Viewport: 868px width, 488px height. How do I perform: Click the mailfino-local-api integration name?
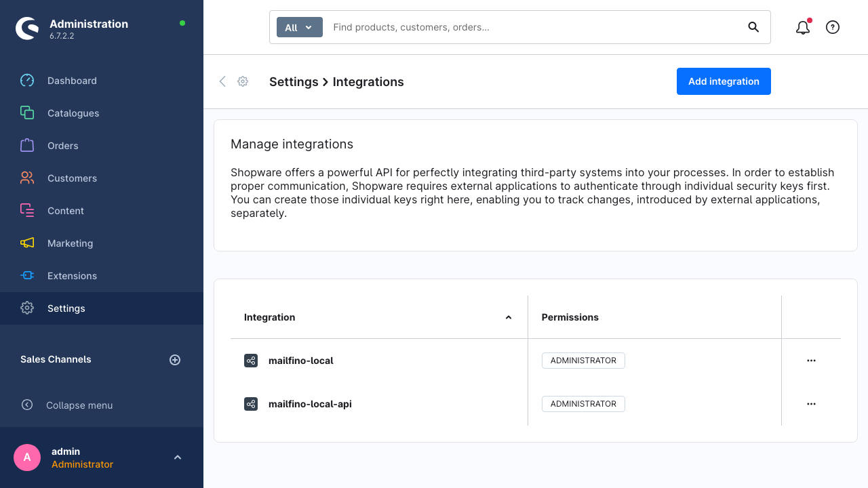(x=310, y=404)
